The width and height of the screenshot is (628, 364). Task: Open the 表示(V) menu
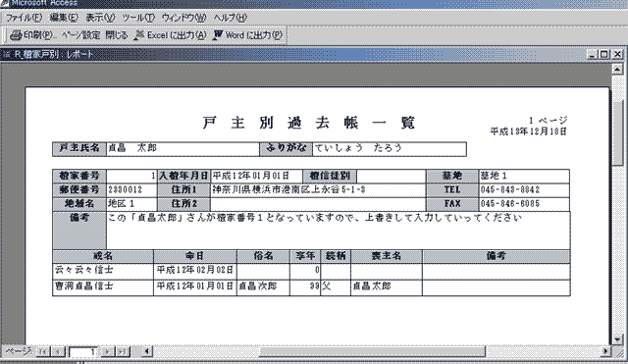point(100,18)
